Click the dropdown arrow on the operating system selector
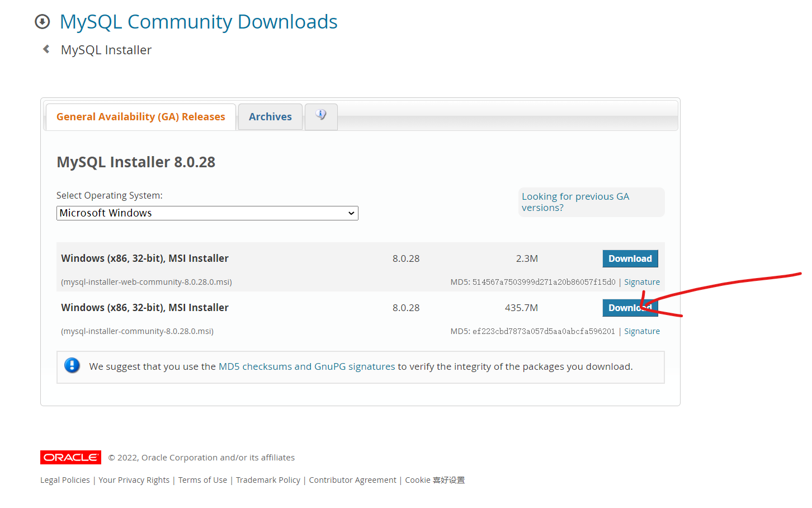The image size is (812, 508). pos(351,213)
